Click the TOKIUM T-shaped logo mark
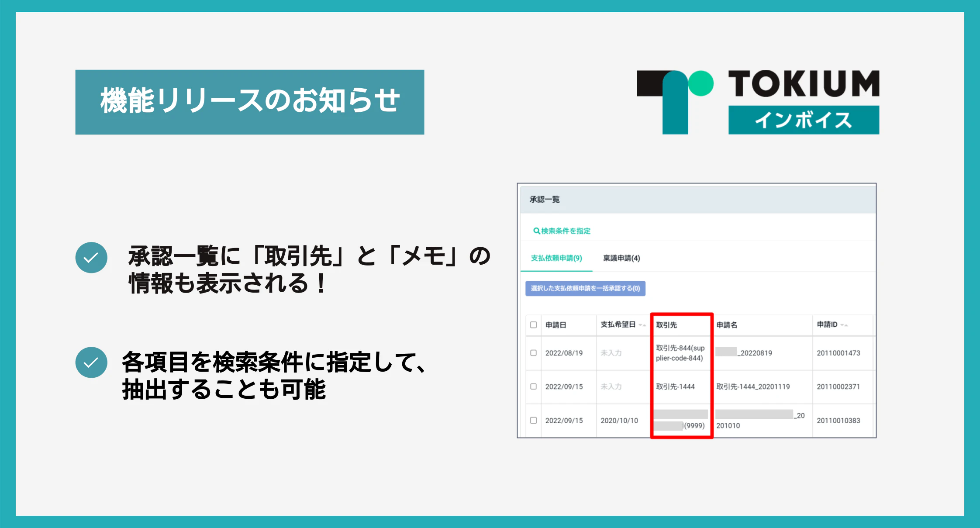The width and height of the screenshot is (980, 528). (x=675, y=102)
